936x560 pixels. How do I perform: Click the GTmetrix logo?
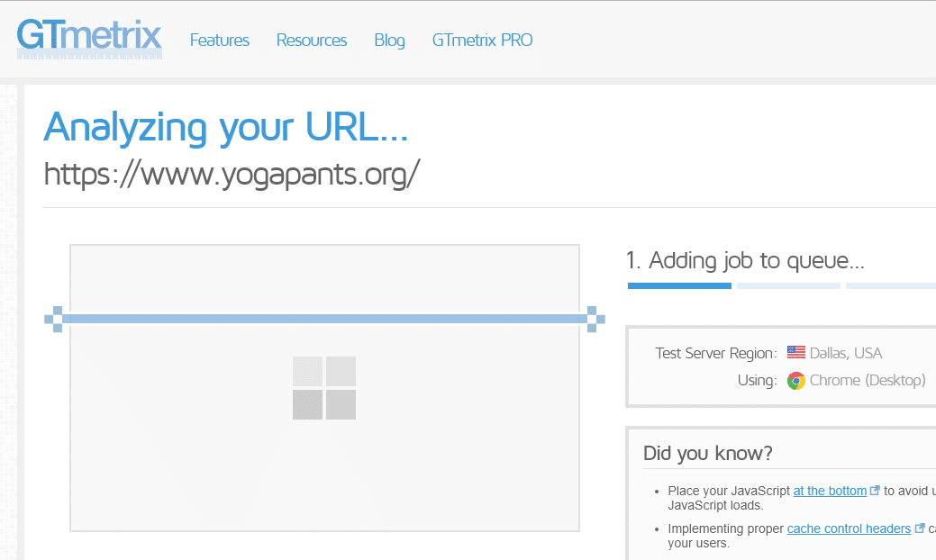[x=89, y=38]
